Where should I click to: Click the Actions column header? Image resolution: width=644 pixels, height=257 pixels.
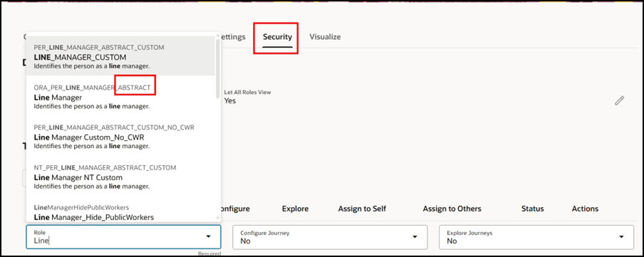[585, 209]
